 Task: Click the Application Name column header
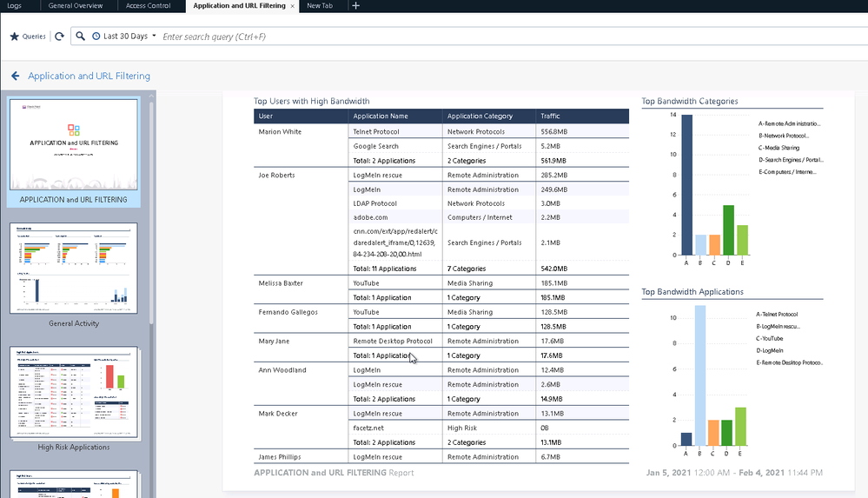(x=394, y=116)
